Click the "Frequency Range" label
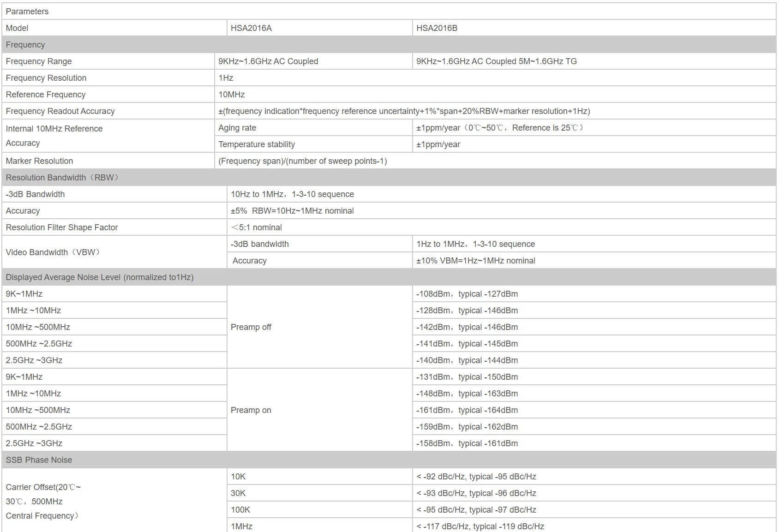This screenshot has height=532, width=779. coord(39,61)
